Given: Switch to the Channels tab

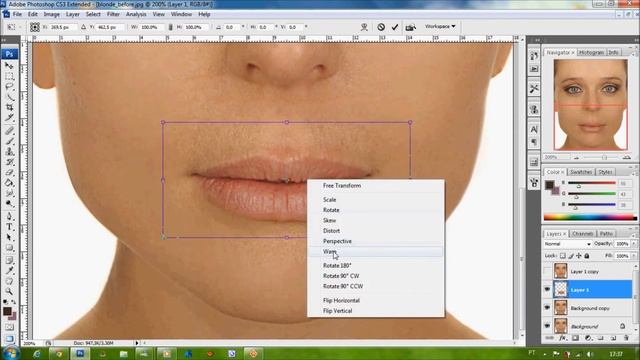Looking at the screenshot, I should 582,234.
